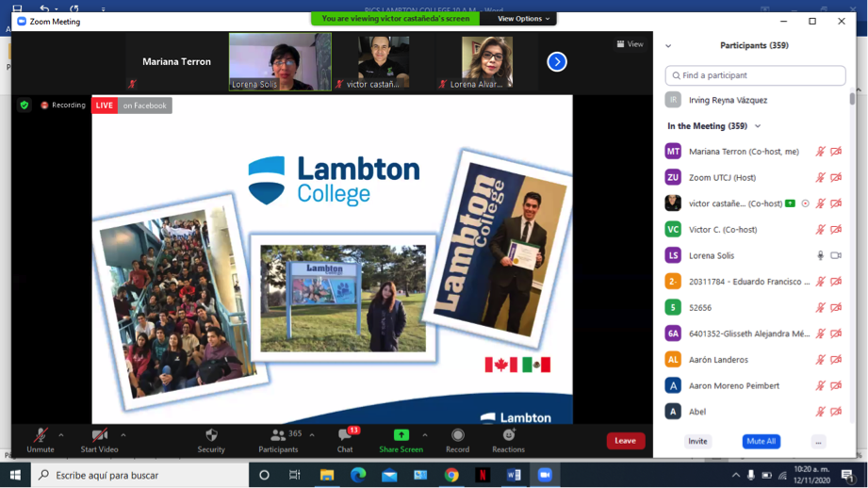The height and width of the screenshot is (488, 868).
Task: Click the Find a participant search field
Action: pos(755,75)
